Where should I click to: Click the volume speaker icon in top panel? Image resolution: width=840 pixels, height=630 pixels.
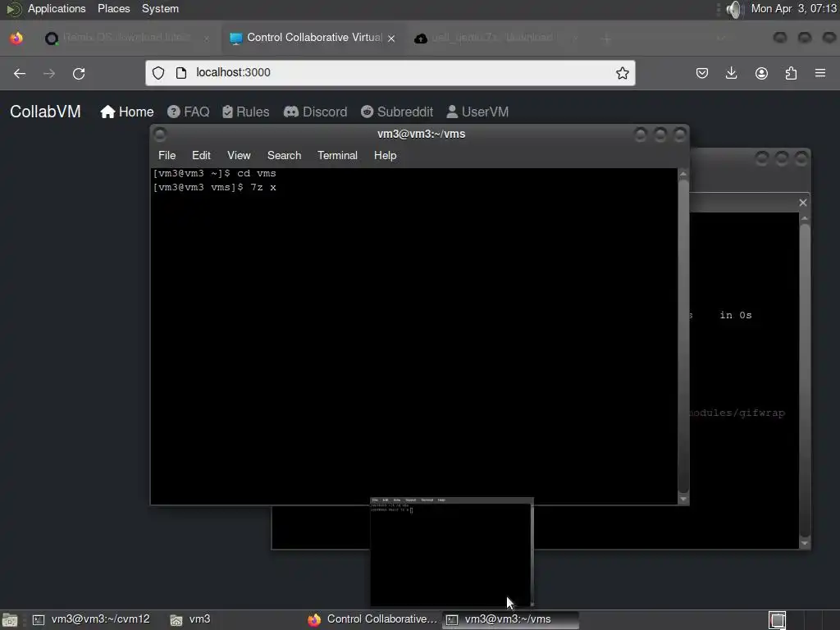(x=735, y=9)
